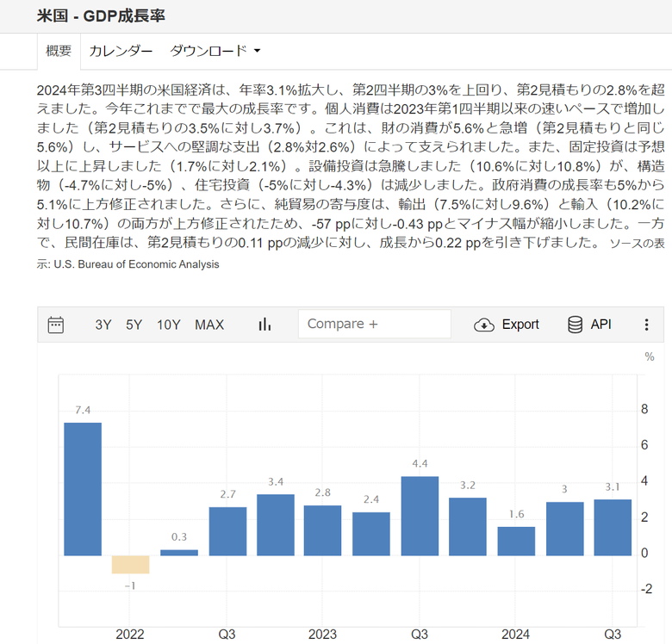Click the 3.1 bar in chart
This screenshot has height=644, width=672.
pyautogui.click(x=613, y=528)
